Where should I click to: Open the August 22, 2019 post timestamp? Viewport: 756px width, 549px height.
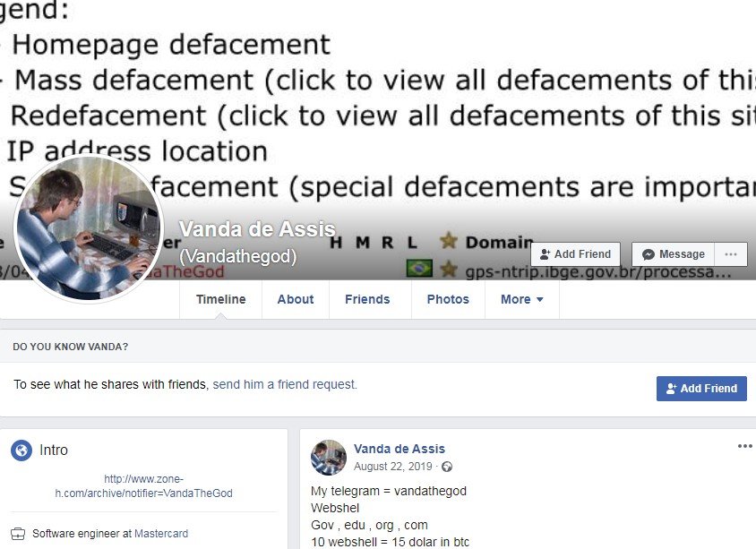[x=393, y=467]
